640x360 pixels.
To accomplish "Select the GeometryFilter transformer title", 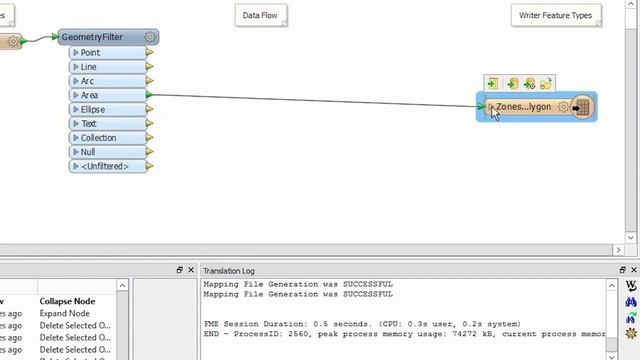I will point(92,37).
